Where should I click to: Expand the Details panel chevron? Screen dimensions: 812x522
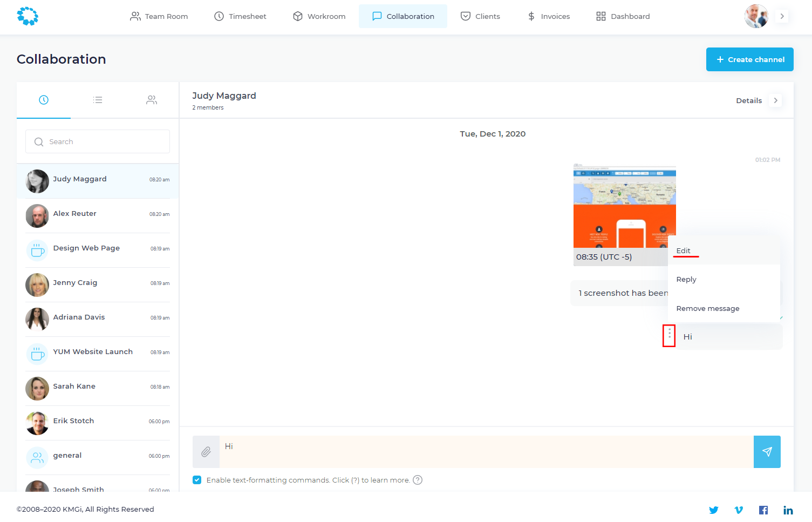point(775,100)
